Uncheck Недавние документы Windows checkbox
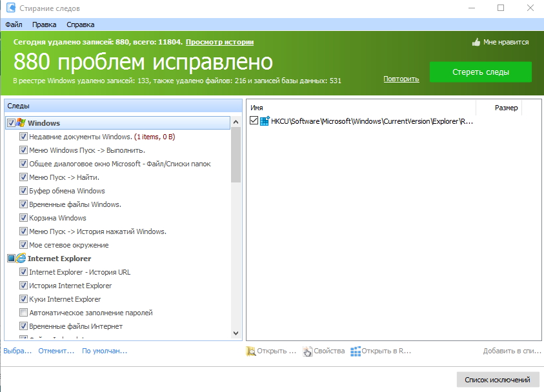544x392 pixels. [23, 137]
